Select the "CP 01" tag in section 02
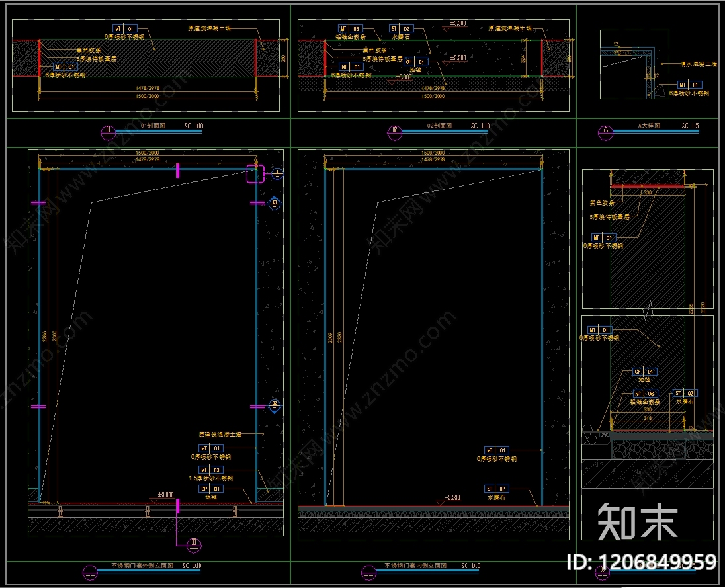The height and width of the screenshot is (588, 725). point(415,62)
